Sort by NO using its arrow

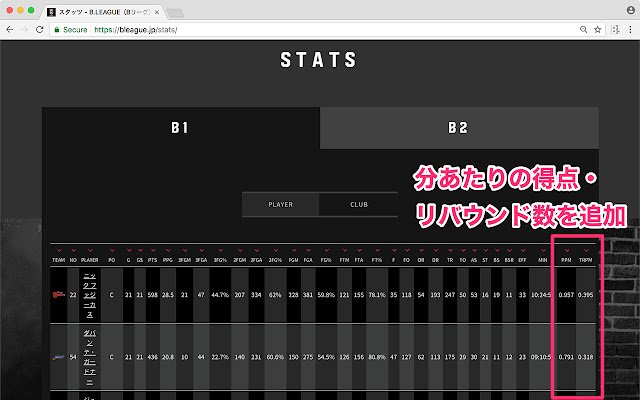(x=73, y=250)
